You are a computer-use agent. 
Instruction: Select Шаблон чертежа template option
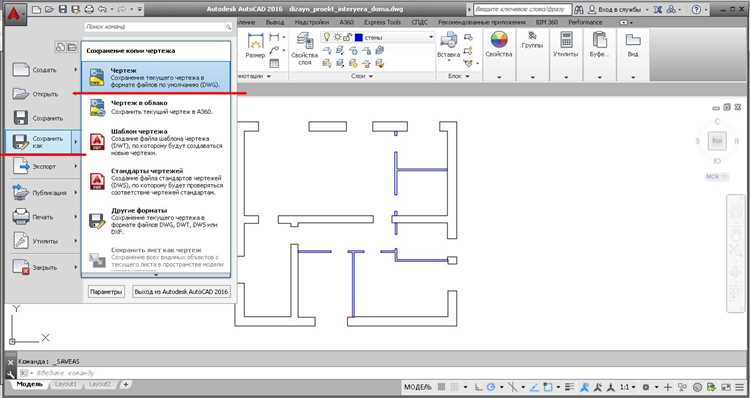pyautogui.click(x=156, y=142)
